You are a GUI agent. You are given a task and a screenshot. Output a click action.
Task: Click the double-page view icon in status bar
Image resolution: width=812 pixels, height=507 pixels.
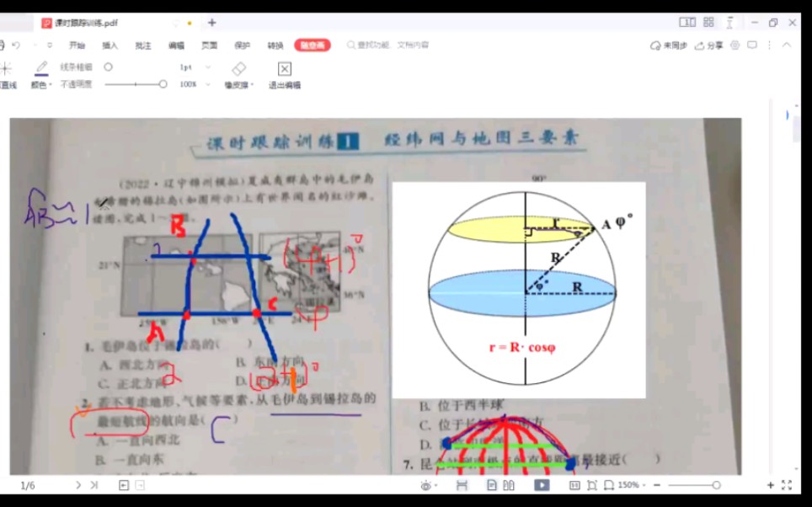[x=507, y=485]
